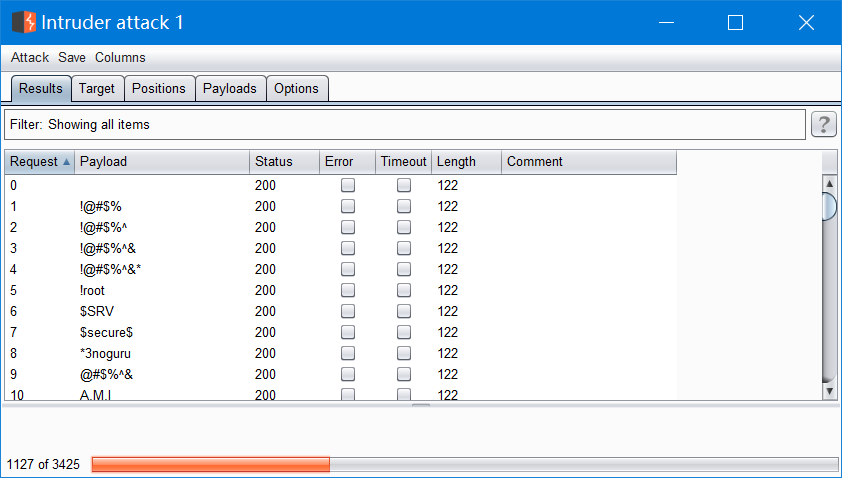Open the Save menu
The width and height of the screenshot is (842, 478).
point(72,57)
